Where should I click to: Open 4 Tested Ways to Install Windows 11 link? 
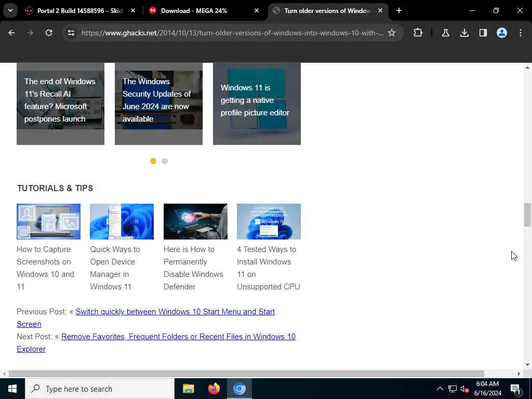[x=269, y=268]
